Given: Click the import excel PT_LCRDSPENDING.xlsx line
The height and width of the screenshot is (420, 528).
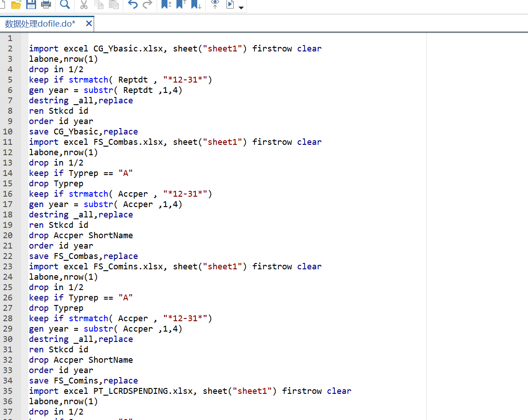Looking at the screenshot, I should 190,391.
